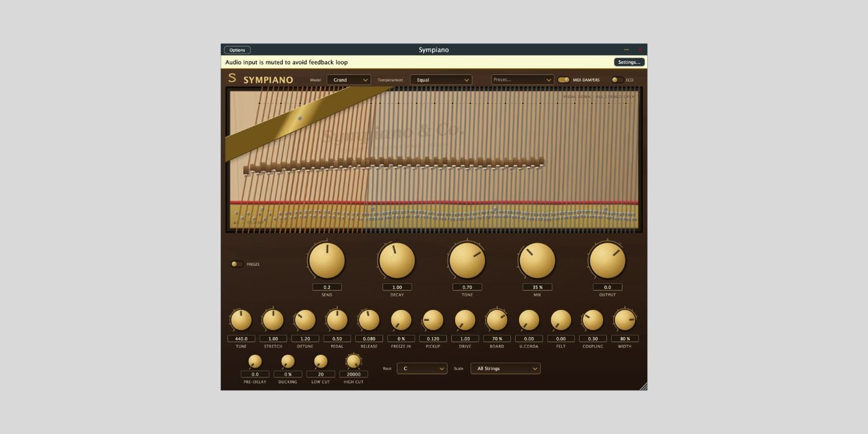Screen dimensions: 868x434
Task: Toggle the Freeze switch
Action: coord(237,264)
